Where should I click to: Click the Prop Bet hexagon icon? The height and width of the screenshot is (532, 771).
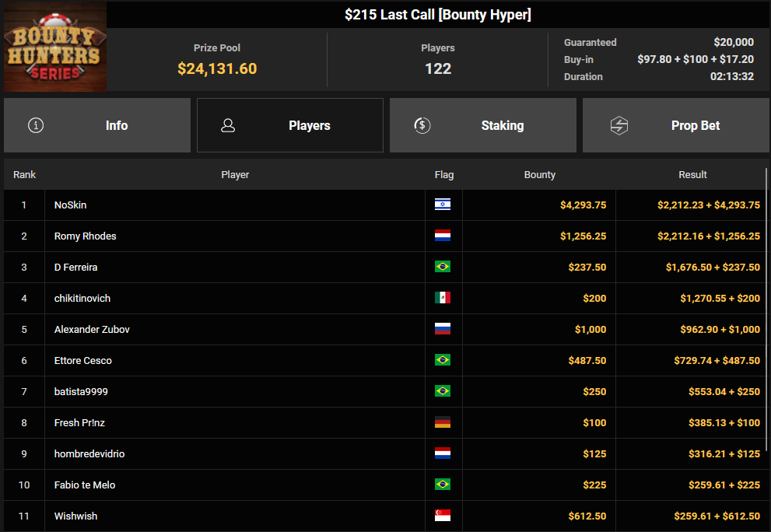coord(619,125)
